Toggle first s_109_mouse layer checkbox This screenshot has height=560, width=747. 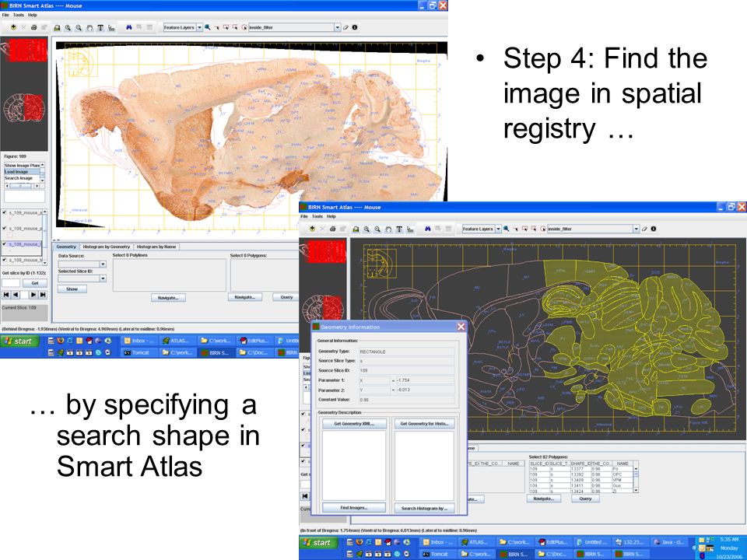pos(5,213)
